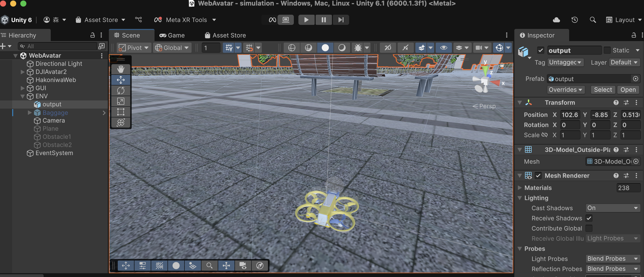This screenshot has height=277, width=644.
Task: Click the Step forward button
Action: pos(341,20)
